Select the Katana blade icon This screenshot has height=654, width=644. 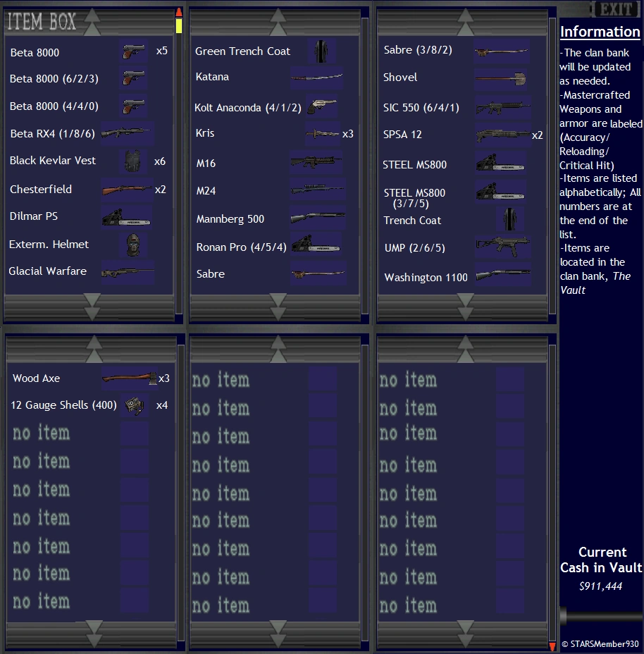tap(317, 77)
